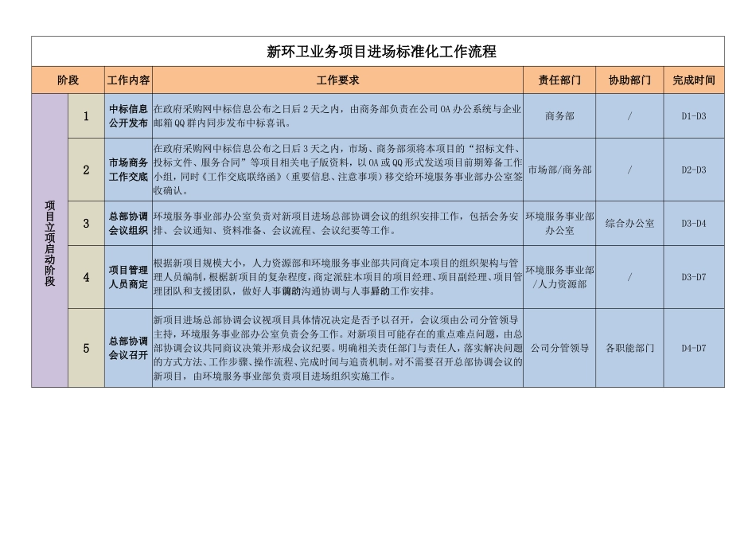Click the 完成时间 column header
The image size is (756, 535).
694,80
